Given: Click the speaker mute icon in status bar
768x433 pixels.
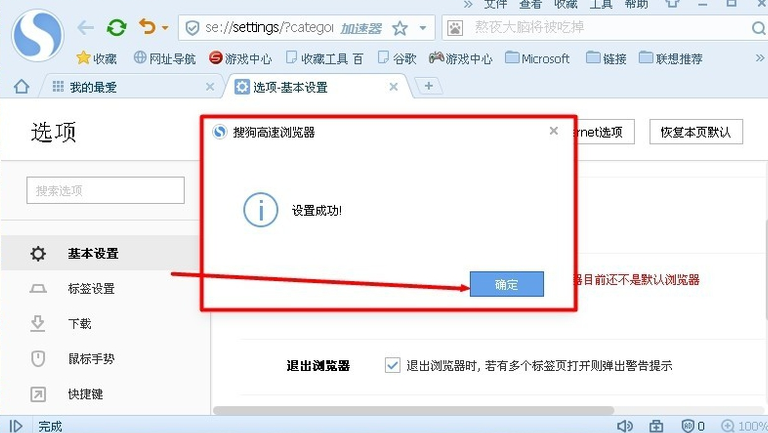Looking at the screenshot, I should (625, 426).
